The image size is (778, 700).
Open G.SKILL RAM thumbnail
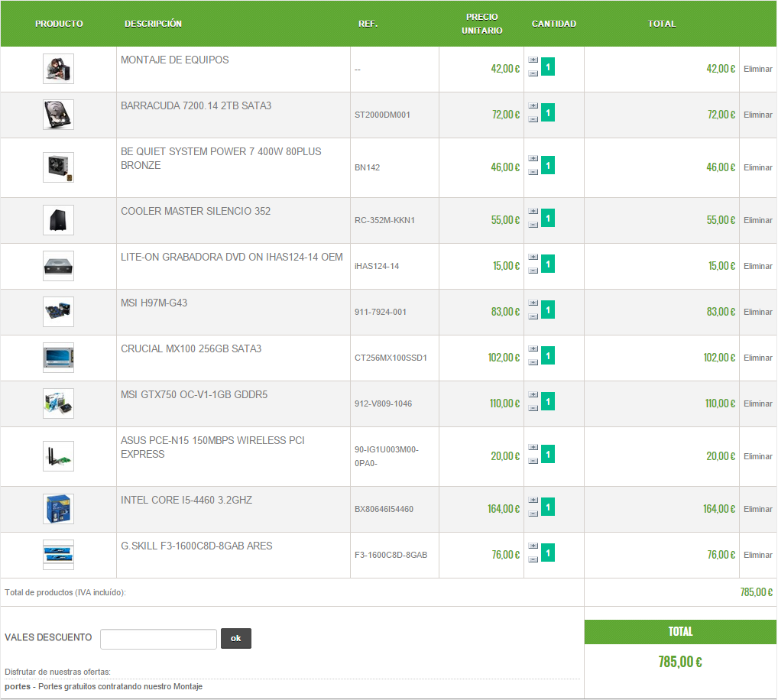click(58, 555)
